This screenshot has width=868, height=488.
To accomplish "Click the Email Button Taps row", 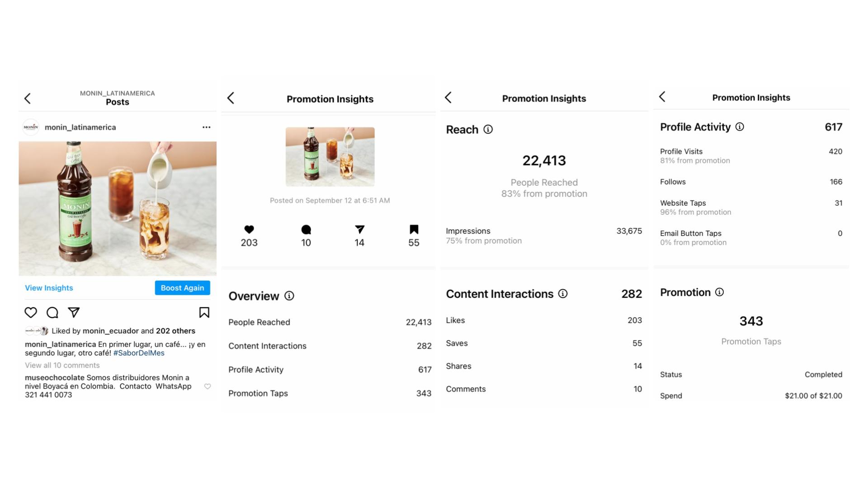I will click(751, 238).
